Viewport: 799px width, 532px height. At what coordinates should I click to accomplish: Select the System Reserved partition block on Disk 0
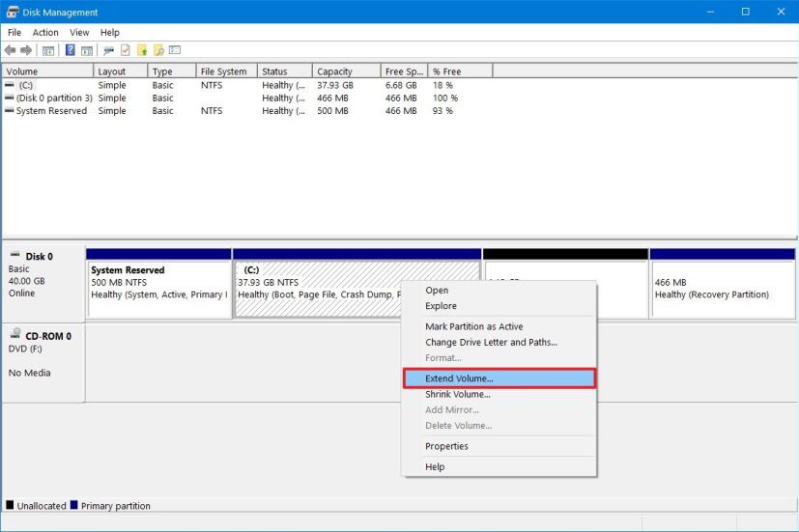(x=159, y=284)
